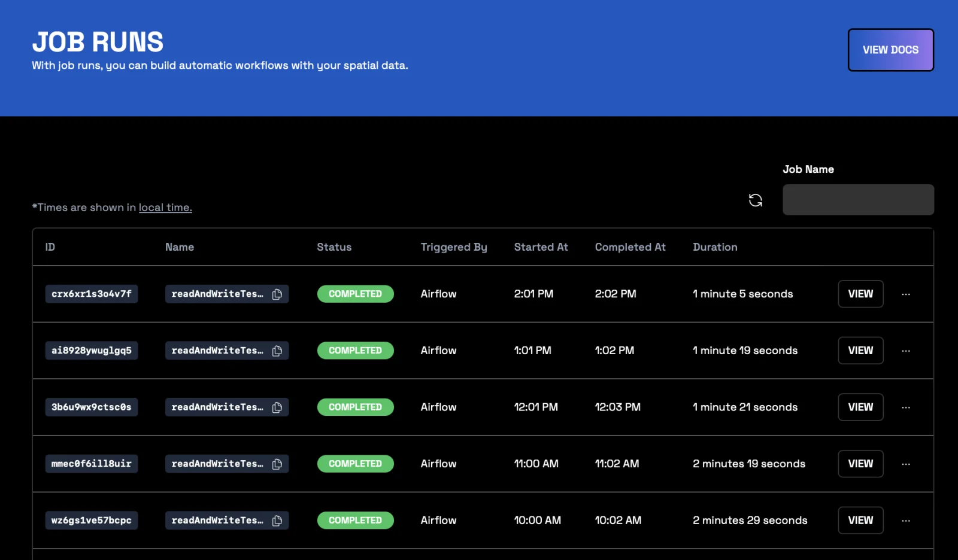Image resolution: width=958 pixels, height=560 pixels.
Task: Copy job name for run 3b6u9wx9ctsc0s
Action: point(277,407)
